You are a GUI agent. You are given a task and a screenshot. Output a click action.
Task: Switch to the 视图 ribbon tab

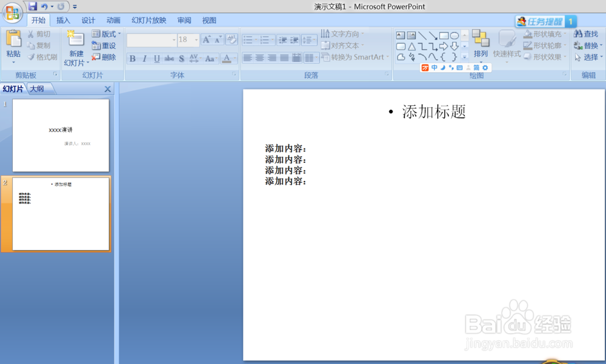pyautogui.click(x=209, y=21)
